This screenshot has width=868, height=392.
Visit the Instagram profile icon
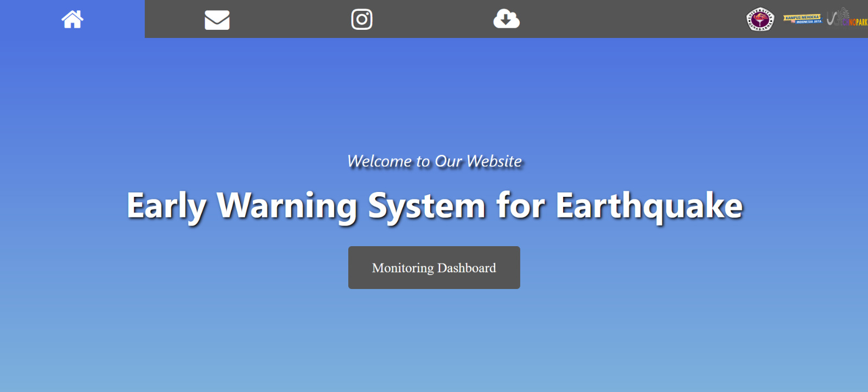coord(362,20)
